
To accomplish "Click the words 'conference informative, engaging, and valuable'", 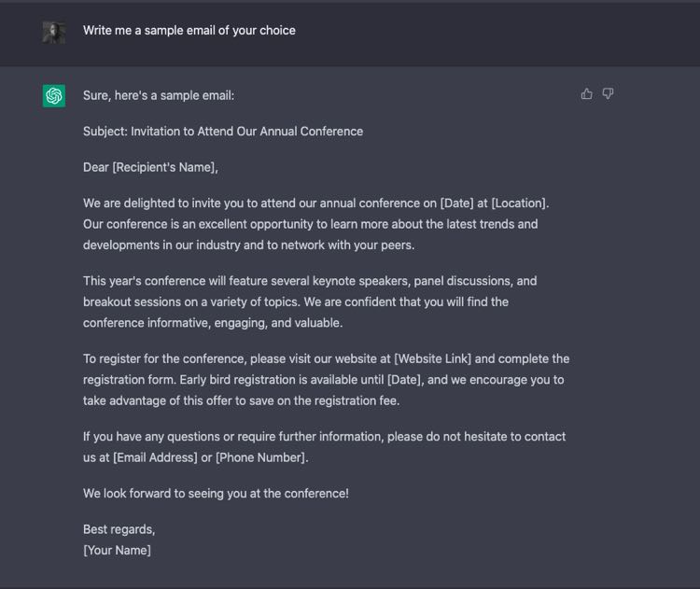I will (x=212, y=323).
